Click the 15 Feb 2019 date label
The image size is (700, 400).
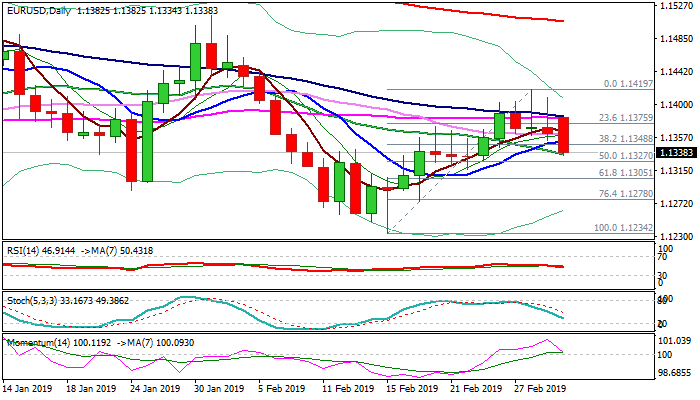pyautogui.click(x=413, y=389)
